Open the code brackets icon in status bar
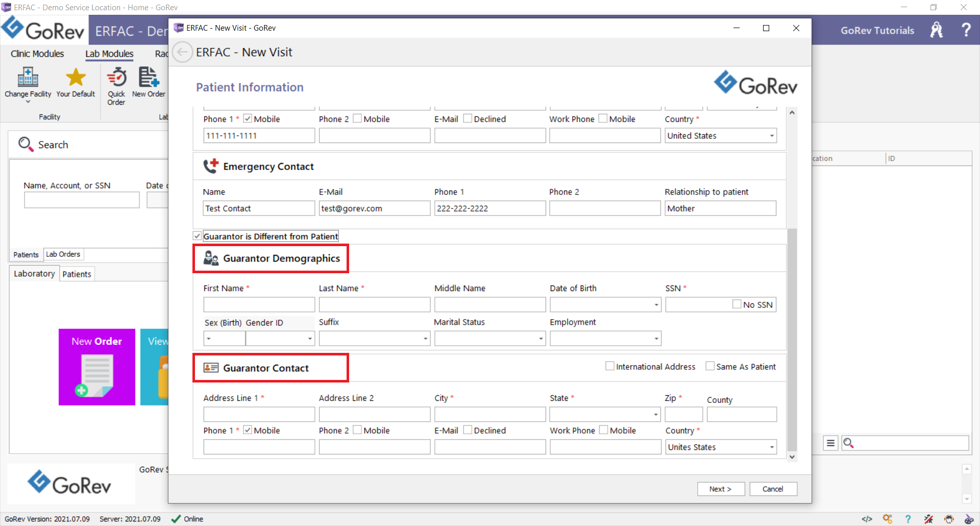Image resolution: width=980 pixels, height=526 pixels. [x=867, y=519]
